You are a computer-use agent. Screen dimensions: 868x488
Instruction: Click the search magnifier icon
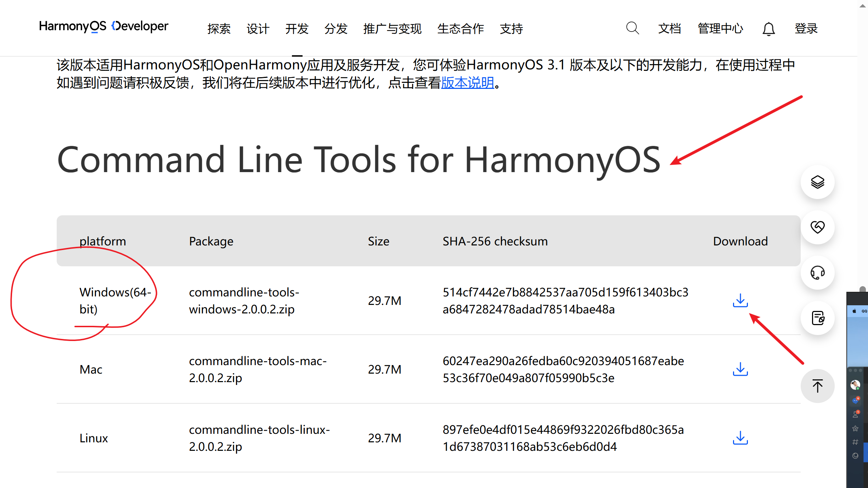click(x=632, y=28)
